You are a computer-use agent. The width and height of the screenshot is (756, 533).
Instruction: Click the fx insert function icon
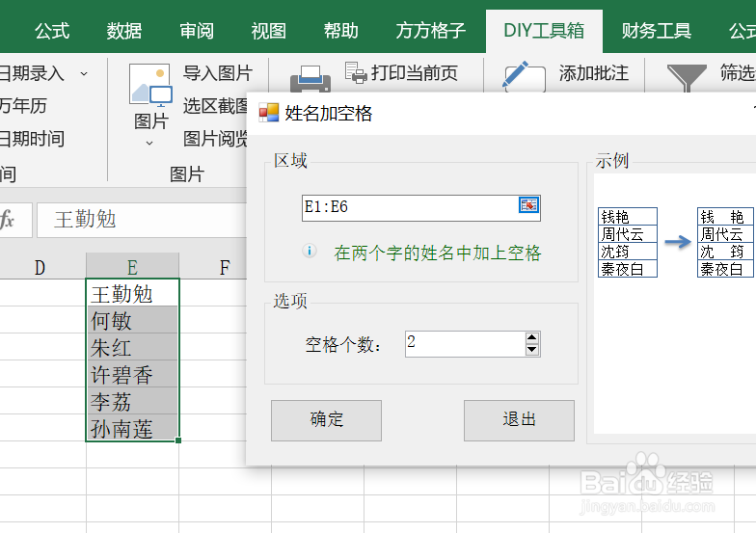click(x=8, y=220)
